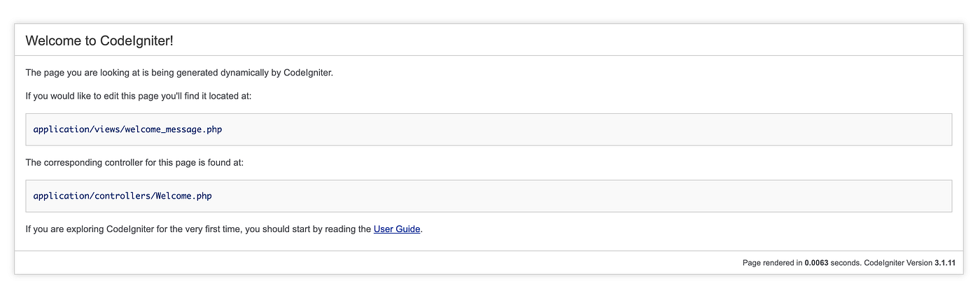The height and width of the screenshot is (293, 980).
Task: Click the 3.1.11 version number
Action: tap(945, 263)
